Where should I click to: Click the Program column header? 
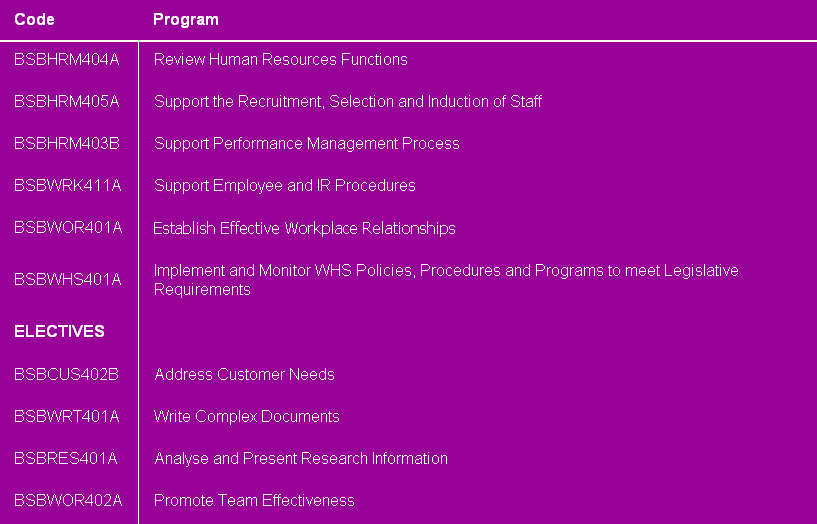186,19
